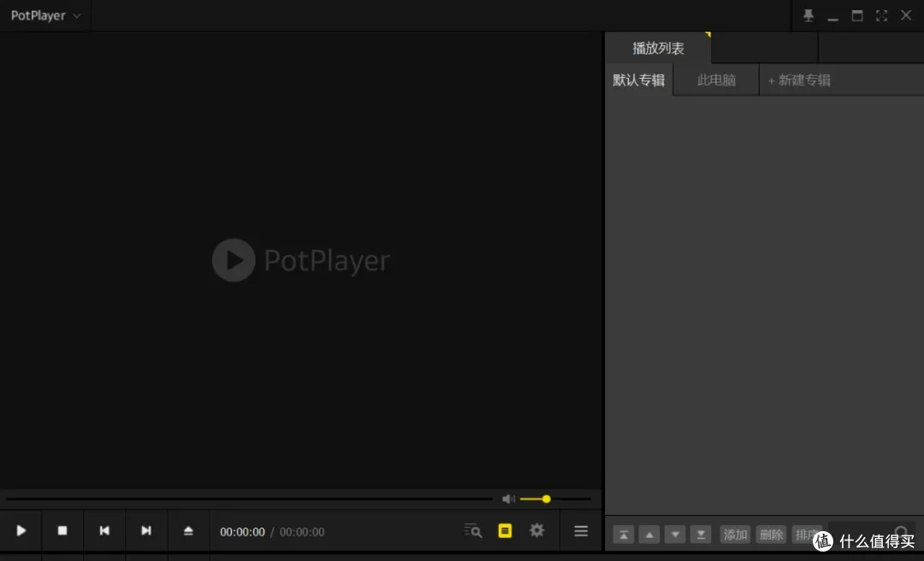The width and height of the screenshot is (924, 561).
Task: Skip to the previous file
Action: click(x=104, y=531)
